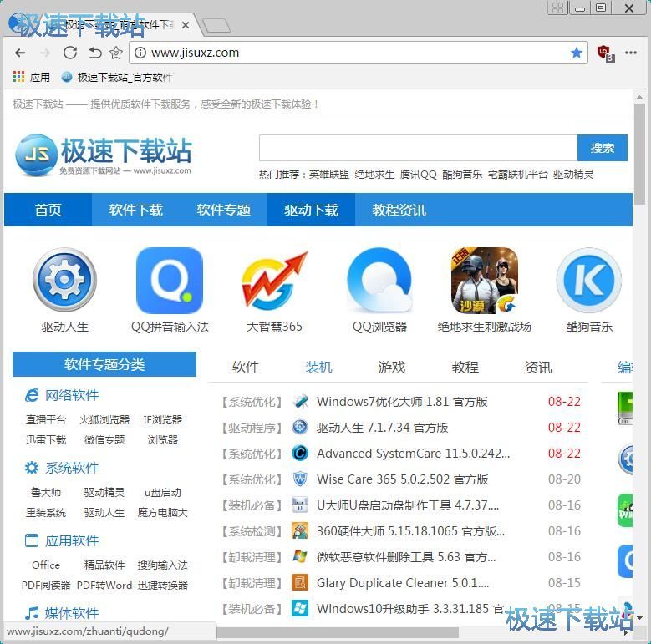Screen dimensions: 651x644
Task: Select the 驱动下载 navigation tab
Action: (311, 210)
